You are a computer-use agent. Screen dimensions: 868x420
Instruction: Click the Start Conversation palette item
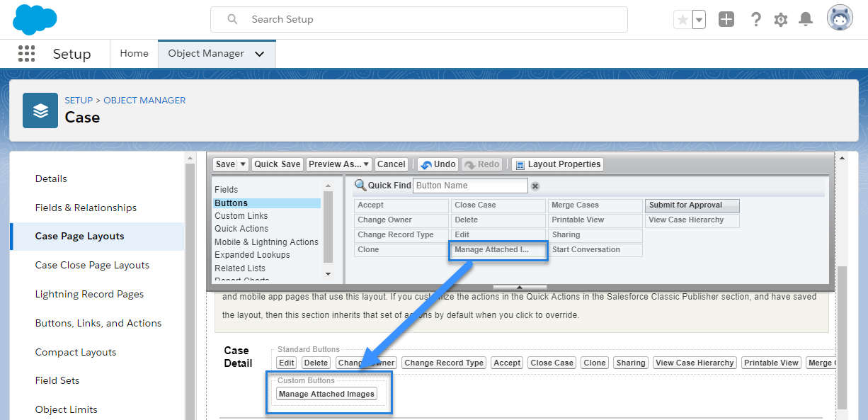595,250
